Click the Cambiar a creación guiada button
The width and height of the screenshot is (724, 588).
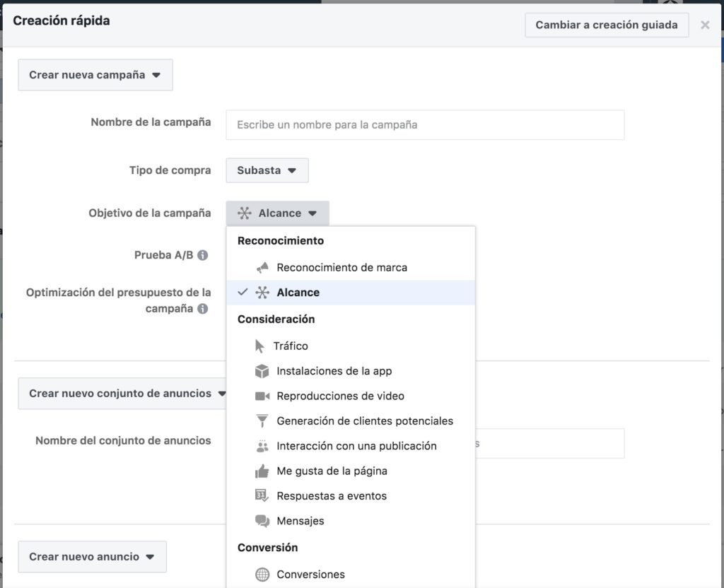pyautogui.click(x=607, y=25)
